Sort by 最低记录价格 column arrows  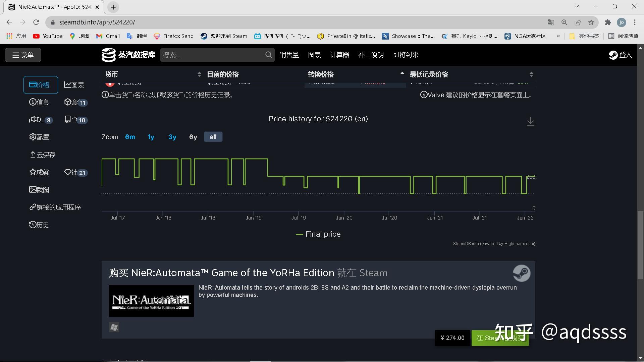pos(531,74)
